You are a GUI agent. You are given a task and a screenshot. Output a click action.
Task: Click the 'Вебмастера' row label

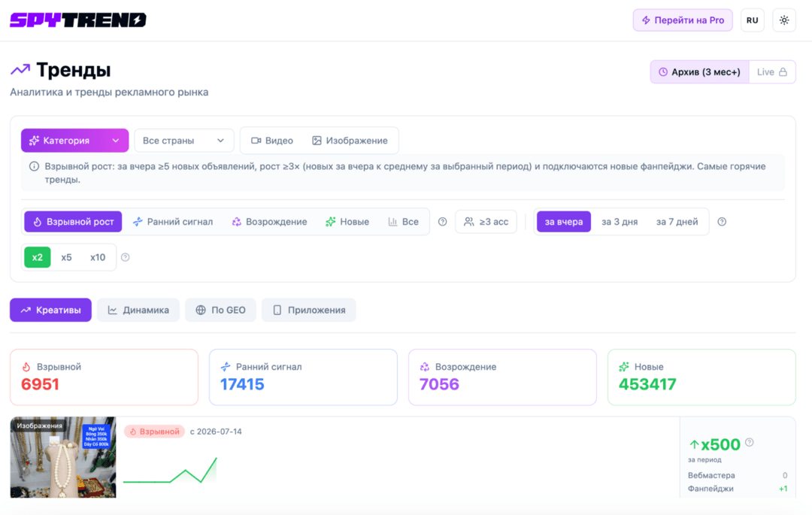tap(711, 475)
